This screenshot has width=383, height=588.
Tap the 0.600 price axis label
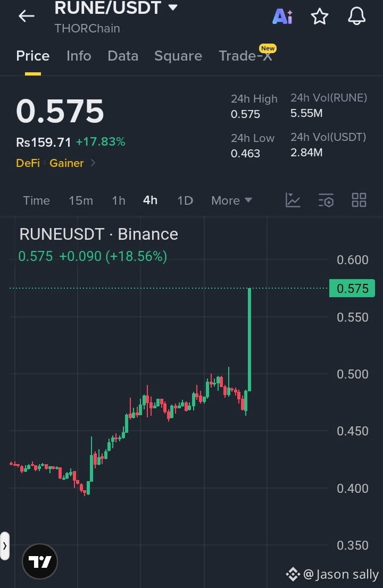click(352, 260)
